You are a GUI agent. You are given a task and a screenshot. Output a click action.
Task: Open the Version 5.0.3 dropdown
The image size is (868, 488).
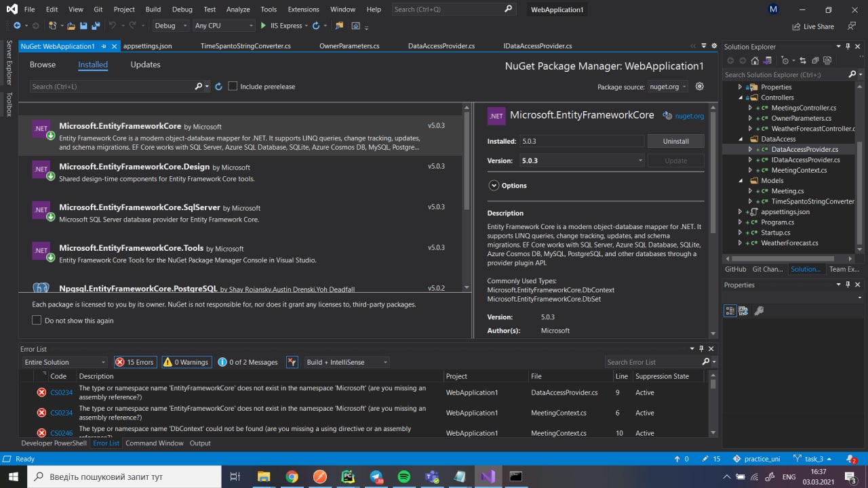pyautogui.click(x=583, y=161)
